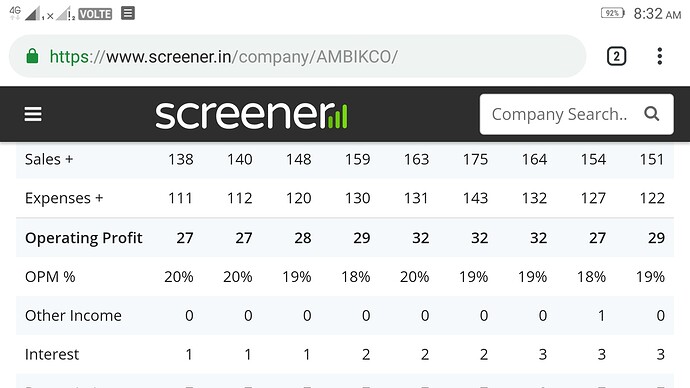Tap the Sales value 175
690x388 pixels.
(x=475, y=159)
